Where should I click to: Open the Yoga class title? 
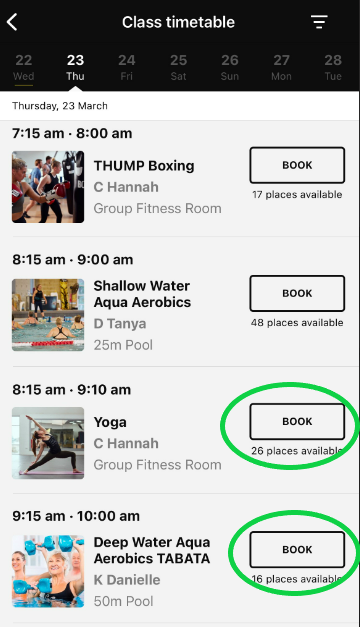[110, 422]
